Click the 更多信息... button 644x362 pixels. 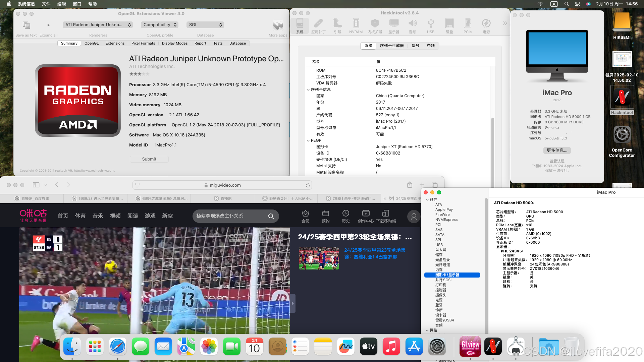557,150
